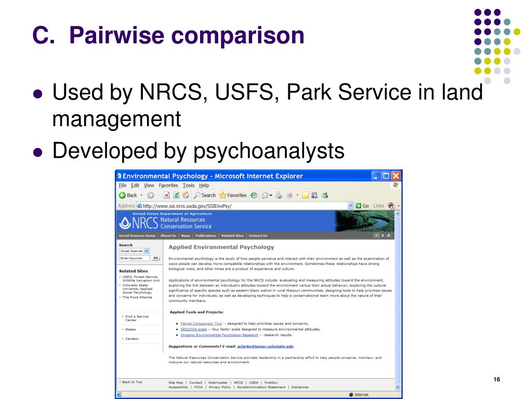Open the Research books icon
This screenshot has height=399, width=532.
point(314,195)
